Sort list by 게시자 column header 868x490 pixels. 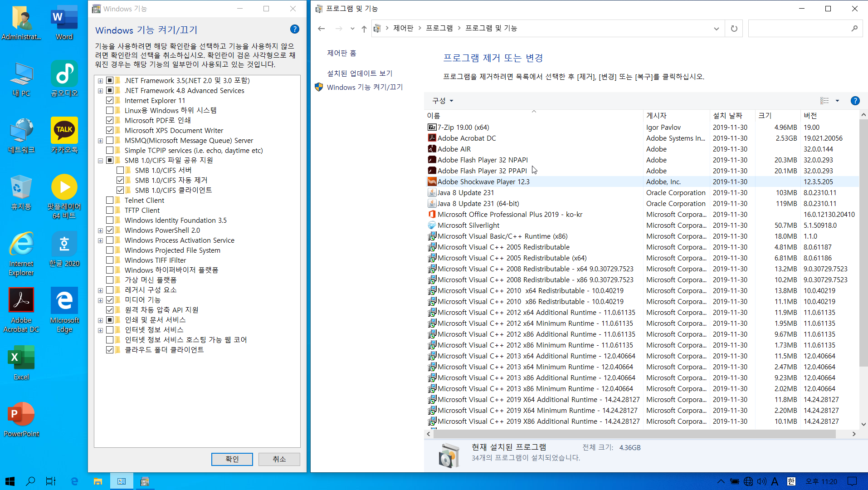click(x=676, y=116)
